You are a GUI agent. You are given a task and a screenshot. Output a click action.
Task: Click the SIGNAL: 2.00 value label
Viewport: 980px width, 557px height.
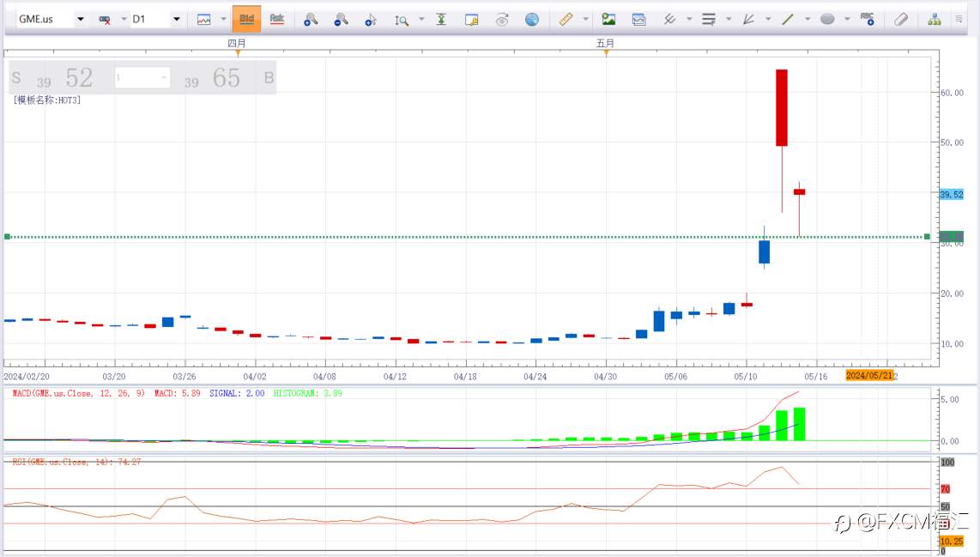click(237, 393)
